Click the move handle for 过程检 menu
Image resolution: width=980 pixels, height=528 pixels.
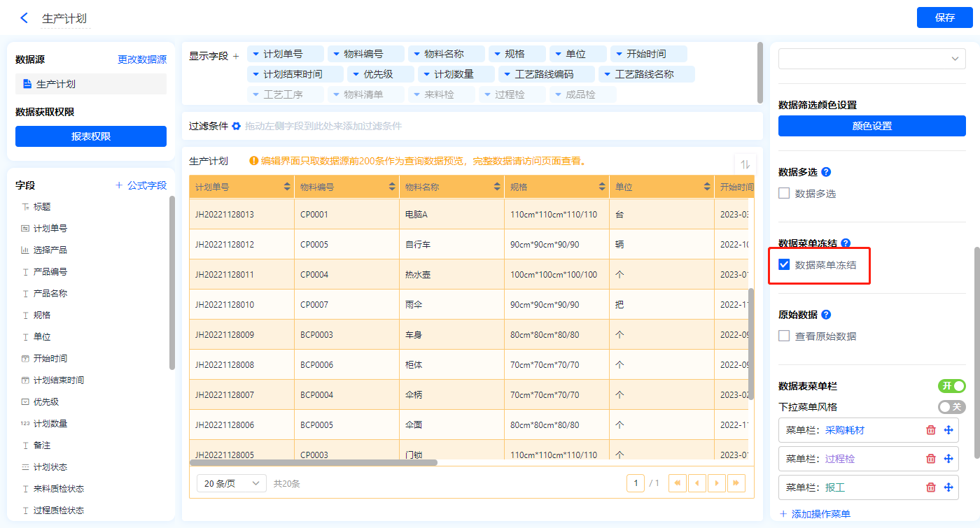948,459
